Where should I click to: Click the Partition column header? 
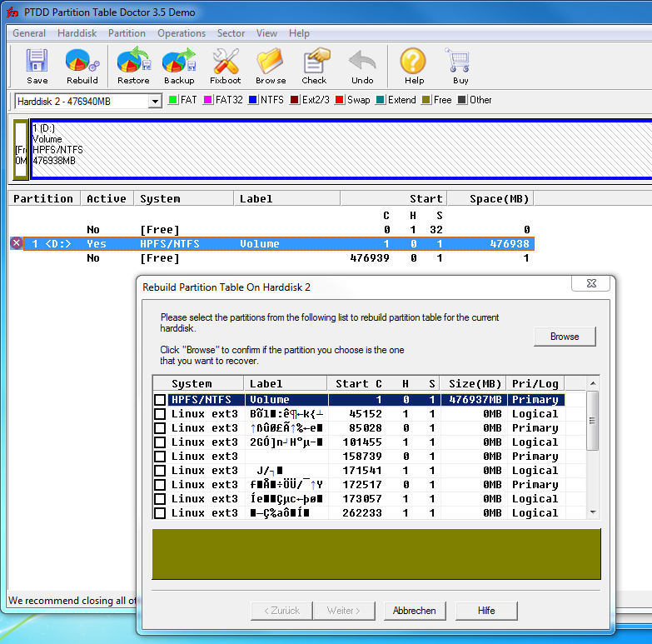pyautogui.click(x=43, y=198)
